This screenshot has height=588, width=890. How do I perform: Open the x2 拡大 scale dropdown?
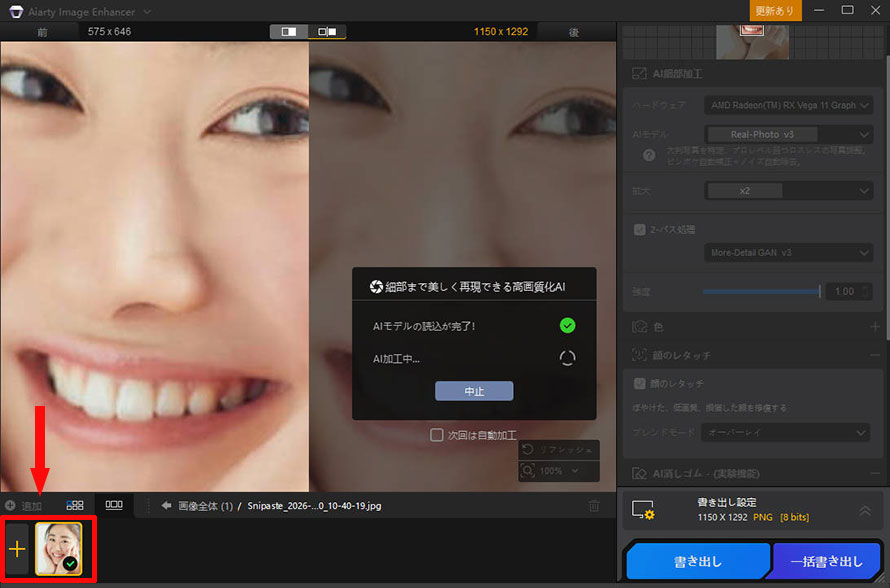[x=788, y=190]
